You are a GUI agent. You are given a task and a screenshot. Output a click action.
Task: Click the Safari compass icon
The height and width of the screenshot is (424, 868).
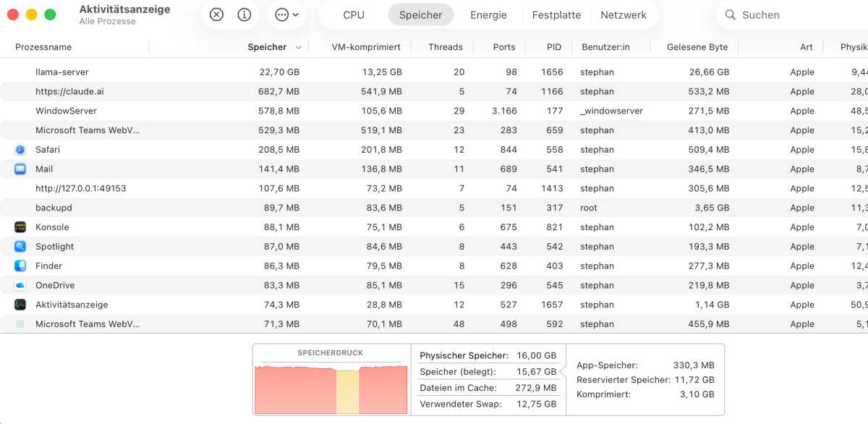20,150
